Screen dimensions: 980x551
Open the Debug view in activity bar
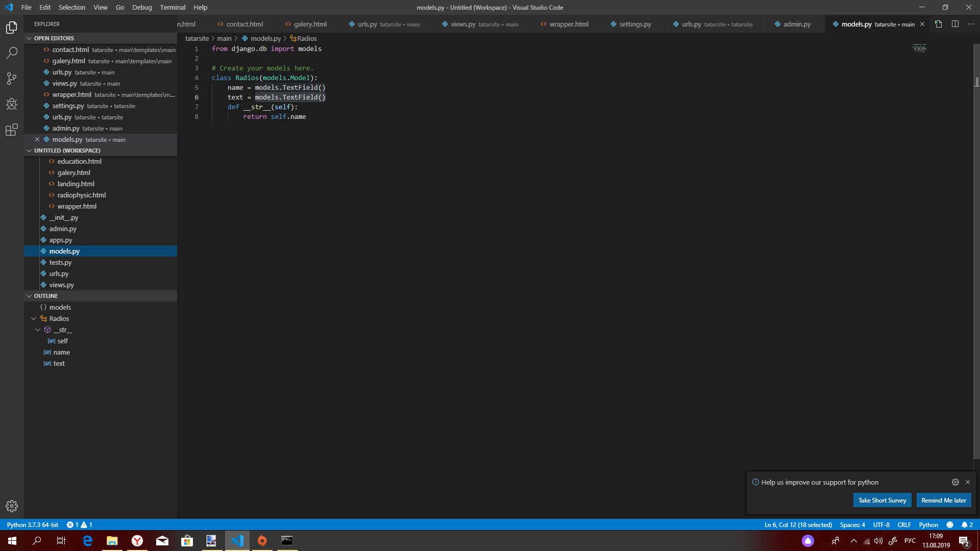click(12, 104)
